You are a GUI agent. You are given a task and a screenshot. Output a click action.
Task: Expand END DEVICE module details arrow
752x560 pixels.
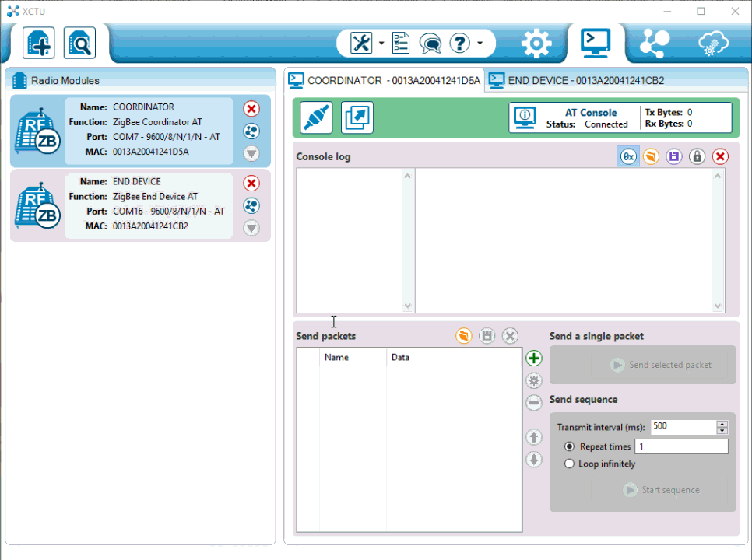(x=251, y=228)
